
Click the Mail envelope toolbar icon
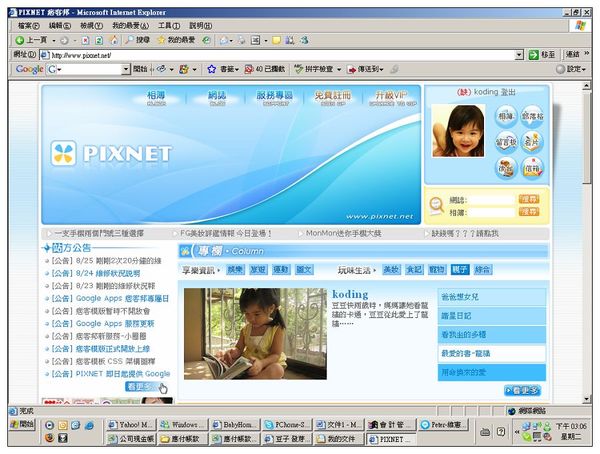tap(224, 40)
